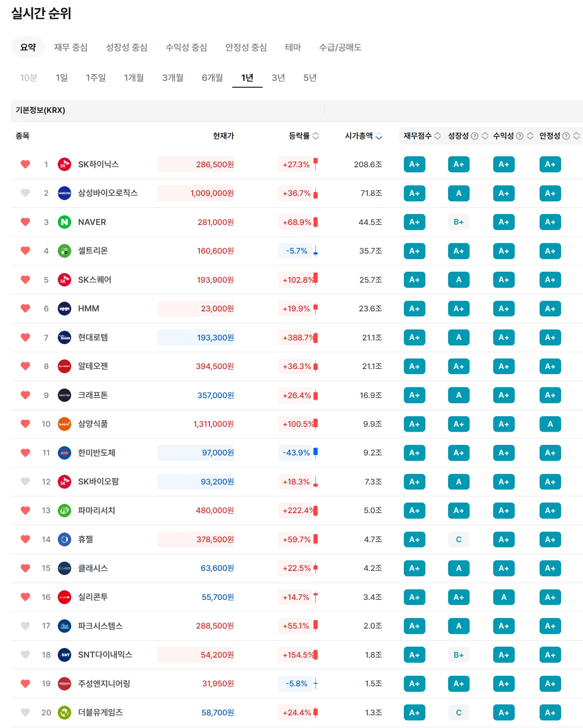This screenshot has height=728, width=583.
Task: Remove 셀트리온 from favorites via heart
Action: click(25, 251)
